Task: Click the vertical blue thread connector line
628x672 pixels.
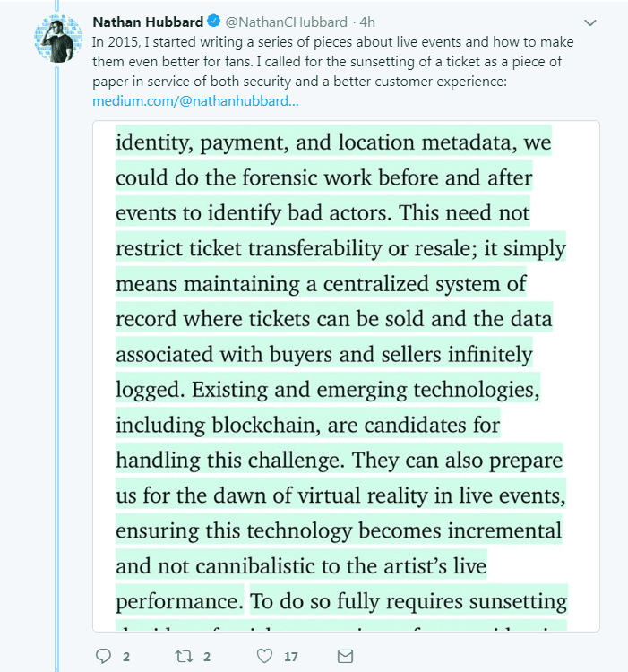Action: coord(56,366)
